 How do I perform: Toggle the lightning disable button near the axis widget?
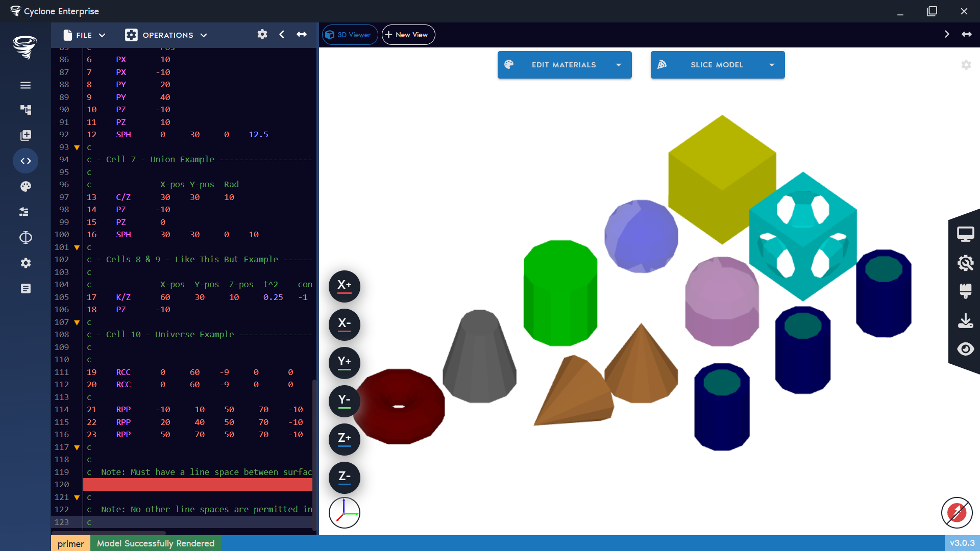(957, 513)
